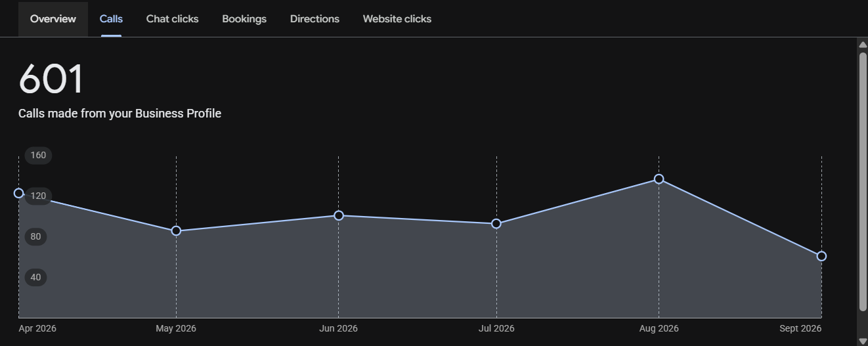Select the May 2026 data point
The height and width of the screenshot is (346, 868).
(176, 231)
